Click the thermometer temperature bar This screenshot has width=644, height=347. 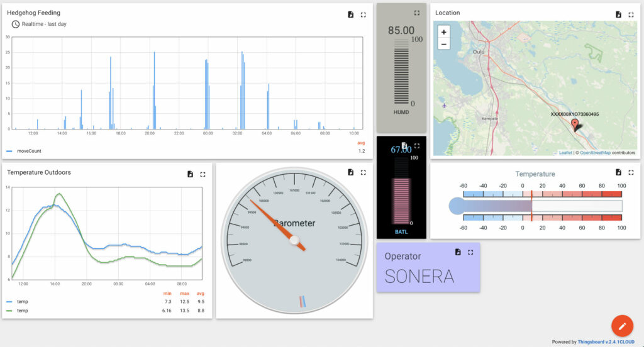(535, 206)
